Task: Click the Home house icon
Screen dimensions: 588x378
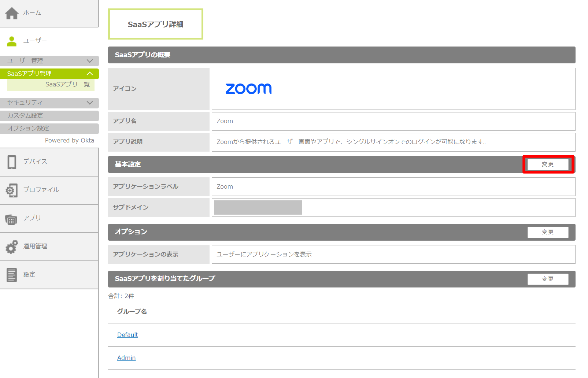Action: (12, 13)
